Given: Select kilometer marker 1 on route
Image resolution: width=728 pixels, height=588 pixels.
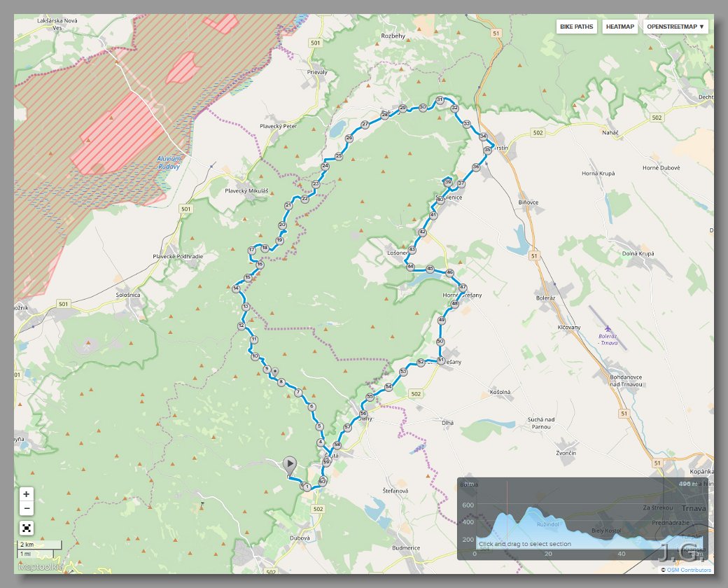Looking at the screenshot, I should pos(307,487).
